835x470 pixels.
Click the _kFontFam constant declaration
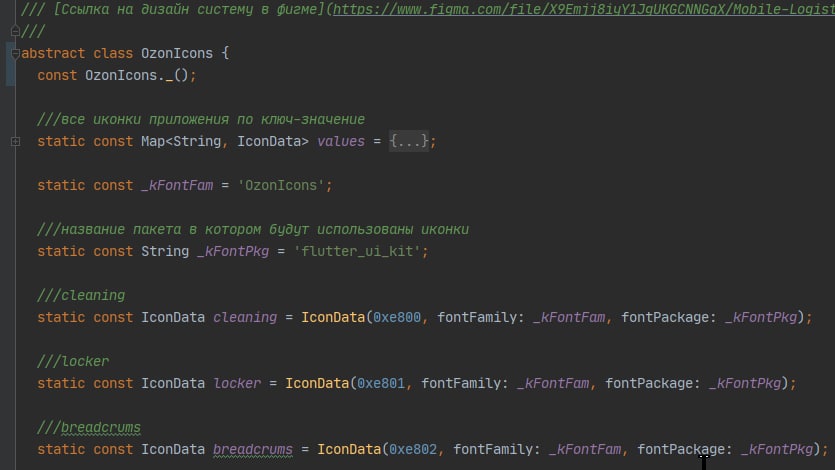[x=177, y=185]
